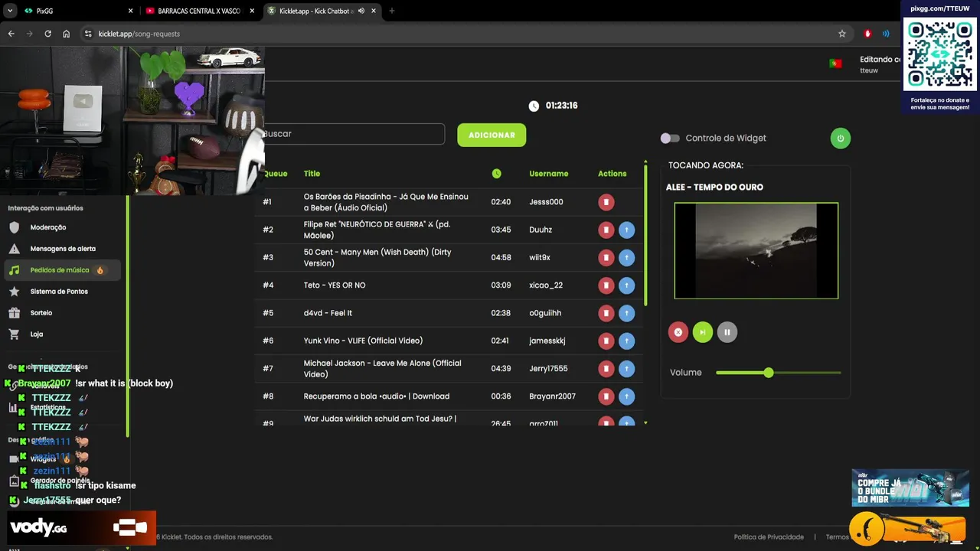
Task: Move Filipe Ret song up in queue
Action: (626, 230)
